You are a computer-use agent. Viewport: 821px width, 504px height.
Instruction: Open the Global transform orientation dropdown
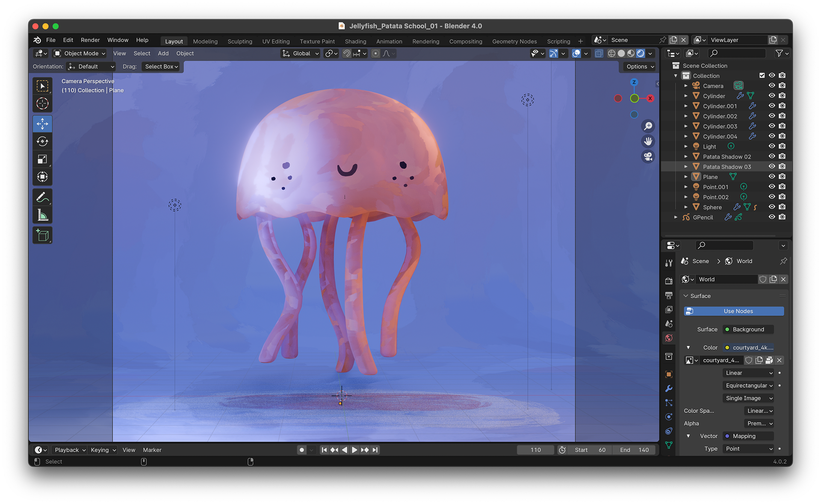[301, 53]
